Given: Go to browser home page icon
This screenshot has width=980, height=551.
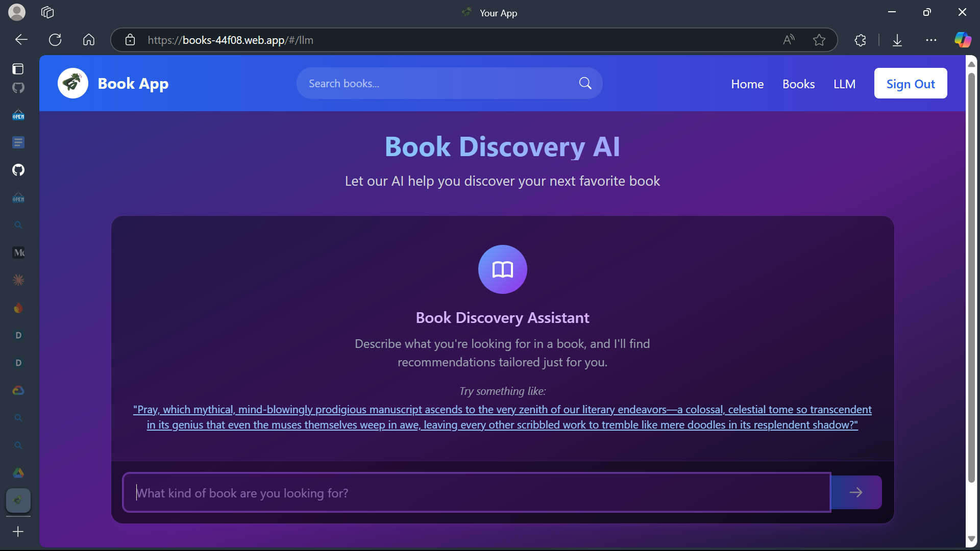Looking at the screenshot, I should click(x=89, y=40).
